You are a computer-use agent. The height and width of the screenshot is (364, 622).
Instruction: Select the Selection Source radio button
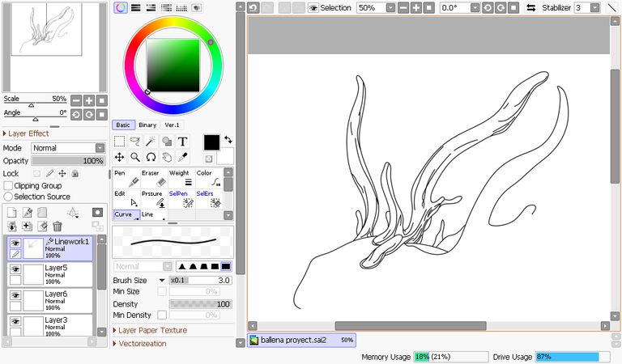click(x=8, y=197)
